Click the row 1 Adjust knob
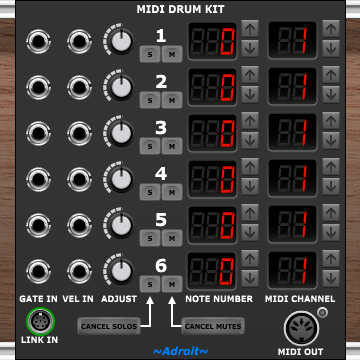The width and height of the screenshot is (360, 360). tap(121, 42)
